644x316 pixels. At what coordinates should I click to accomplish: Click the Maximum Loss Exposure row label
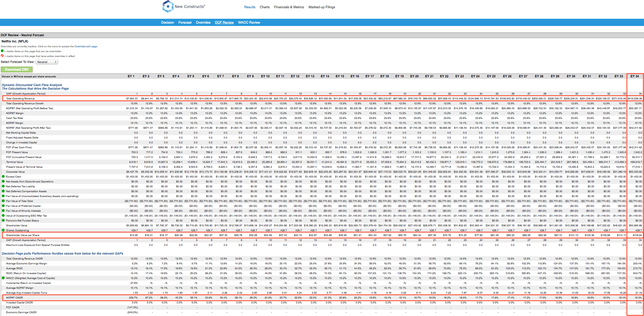38,245
